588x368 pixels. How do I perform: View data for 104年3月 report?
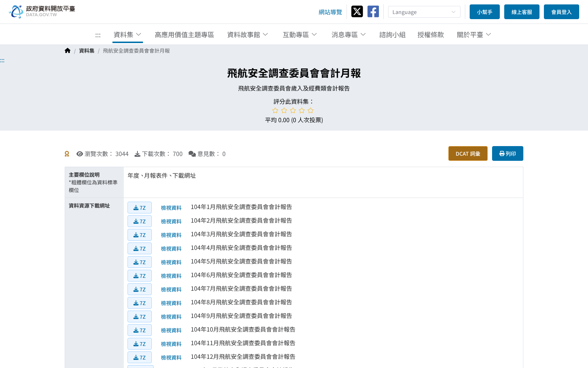click(171, 235)
